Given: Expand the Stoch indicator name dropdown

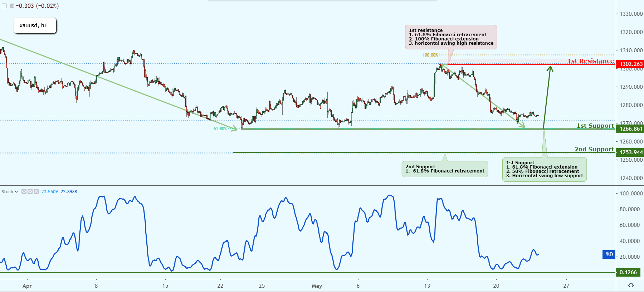Looking at the screenshot, I should [x=16, y=192].
